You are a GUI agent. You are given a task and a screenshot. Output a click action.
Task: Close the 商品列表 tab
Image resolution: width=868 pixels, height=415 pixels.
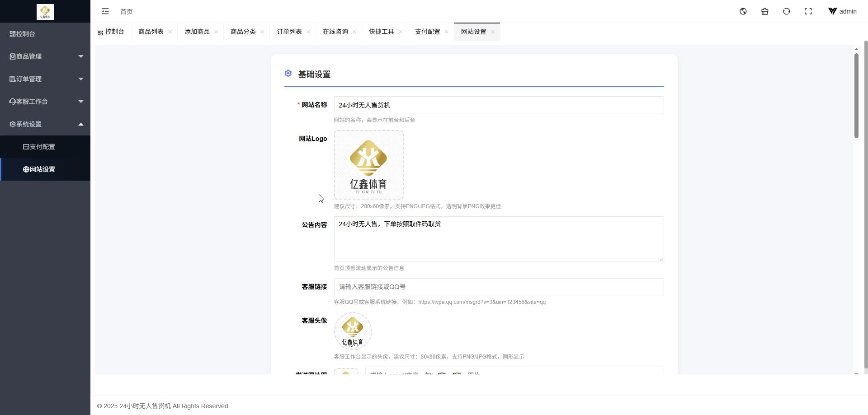[170, 32]
